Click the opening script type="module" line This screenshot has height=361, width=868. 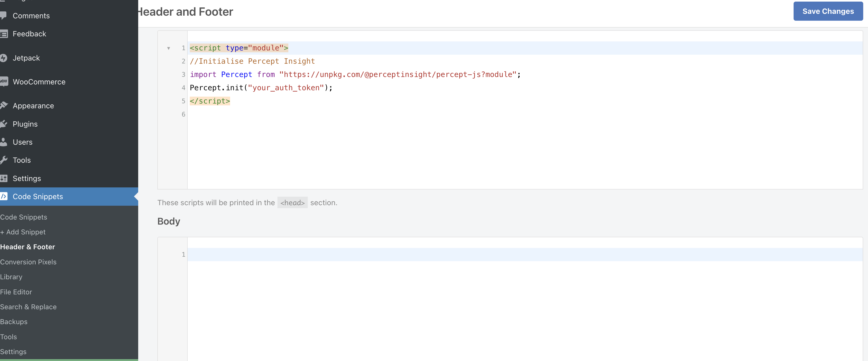click(x=239, y=48)
